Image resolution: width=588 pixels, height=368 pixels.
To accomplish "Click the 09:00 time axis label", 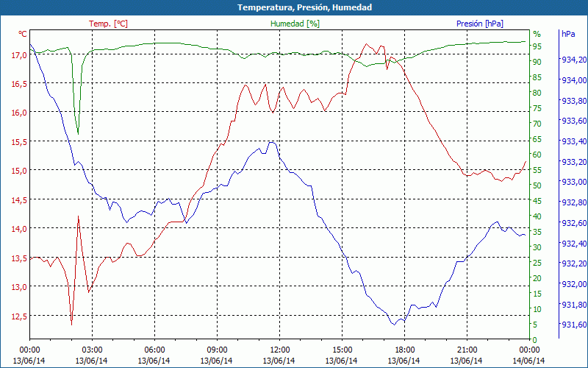I will [217, 350].
